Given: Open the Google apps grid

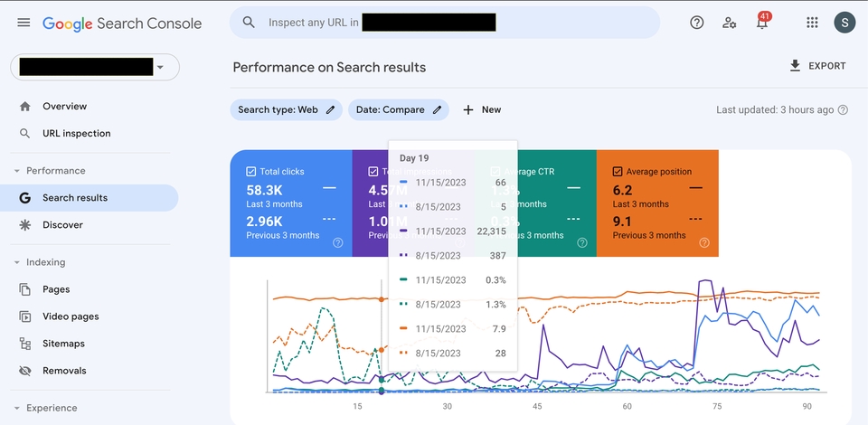Looking at the screenshot, I should coord(812,23).
